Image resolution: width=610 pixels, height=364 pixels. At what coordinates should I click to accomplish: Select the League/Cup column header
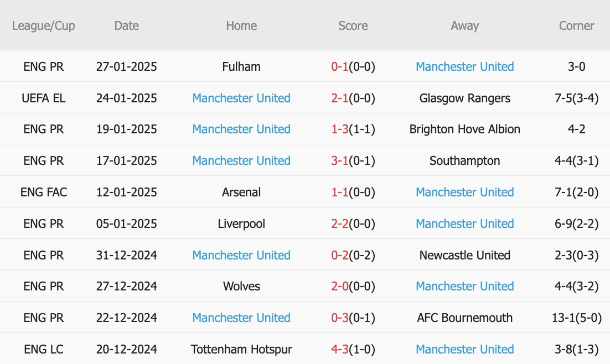click(44, 25)
